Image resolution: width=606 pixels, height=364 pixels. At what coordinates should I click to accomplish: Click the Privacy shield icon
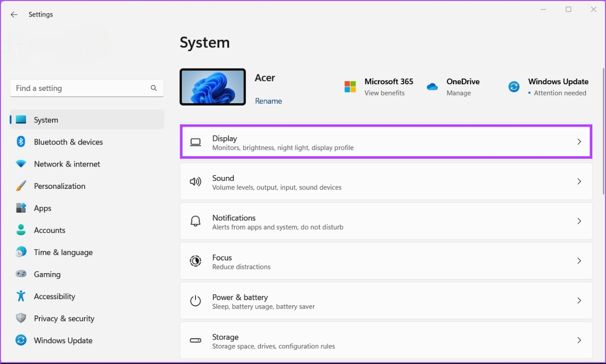tap(21, 318)
